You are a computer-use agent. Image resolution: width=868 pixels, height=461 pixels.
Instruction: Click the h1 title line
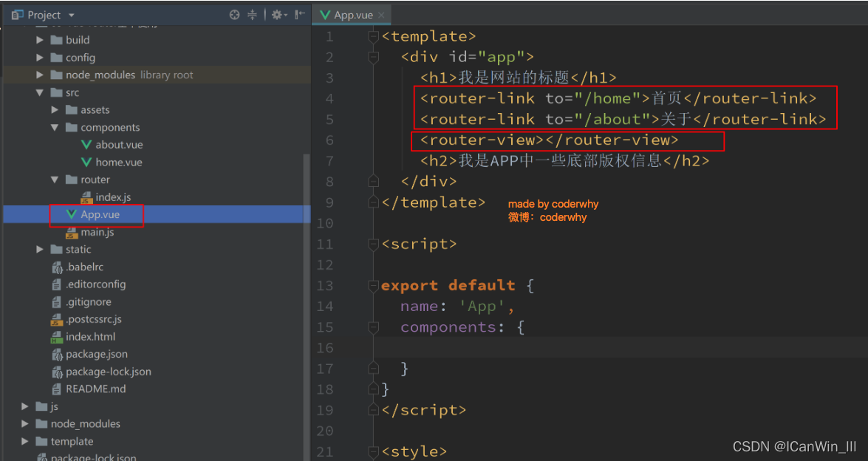pyautogui.click(x=518, y=78)
